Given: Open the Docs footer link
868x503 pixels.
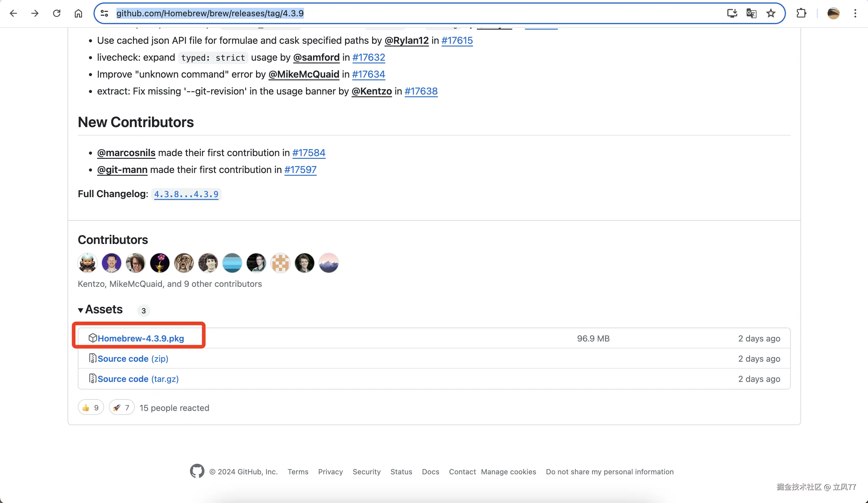Looking at the screenshot, I should pos(431,472).
